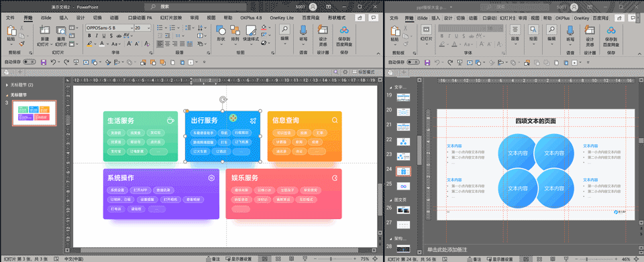
Task: Open 设计 tab in right window
Action: (448, 18)
